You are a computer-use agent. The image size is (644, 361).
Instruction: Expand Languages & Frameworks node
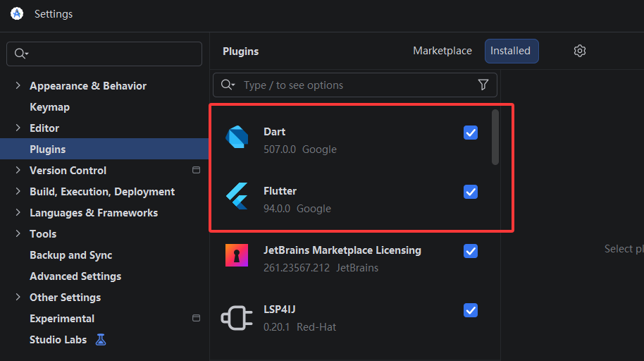coord(18,212)
